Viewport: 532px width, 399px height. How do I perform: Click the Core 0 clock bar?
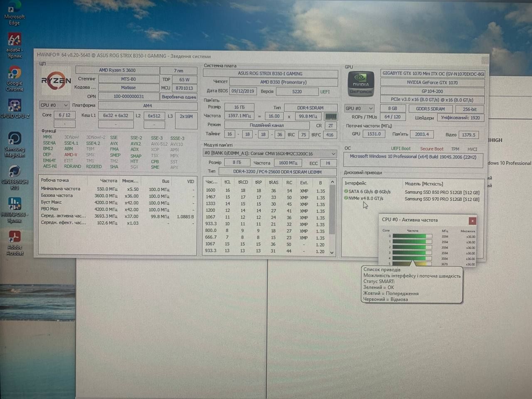pos(412,236)
